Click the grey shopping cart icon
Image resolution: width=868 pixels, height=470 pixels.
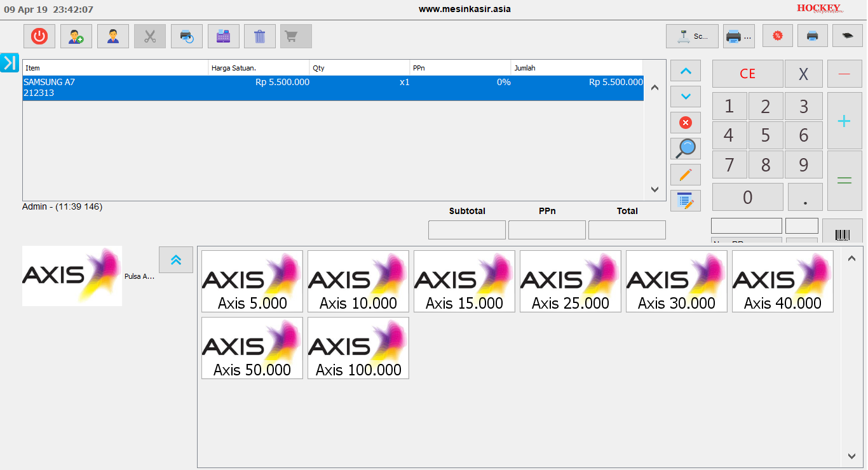tap(296, 36)
